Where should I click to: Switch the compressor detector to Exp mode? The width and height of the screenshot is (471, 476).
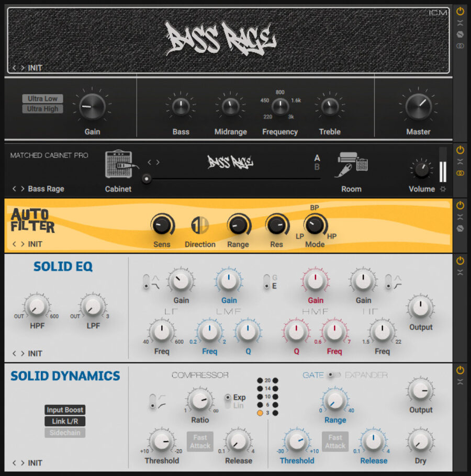point(230,398)
